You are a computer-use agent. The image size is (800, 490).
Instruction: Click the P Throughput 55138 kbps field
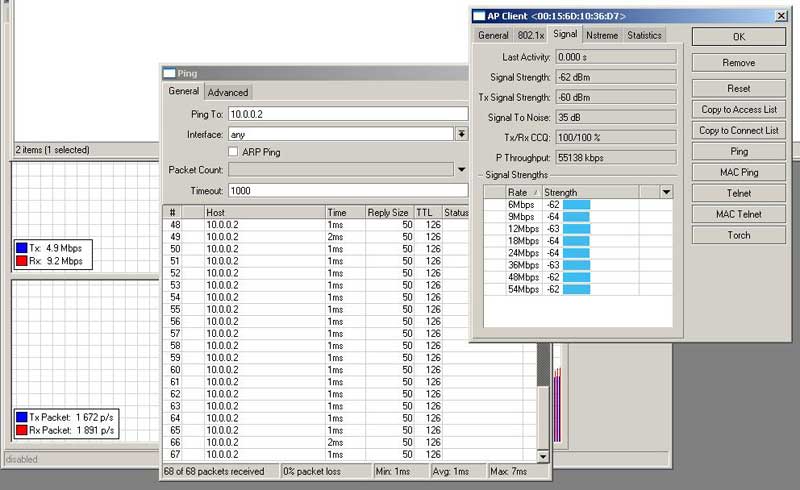(616, 158)
